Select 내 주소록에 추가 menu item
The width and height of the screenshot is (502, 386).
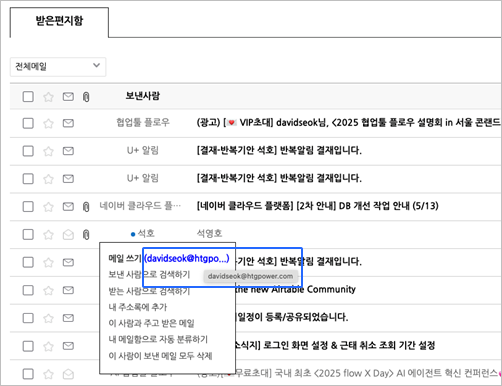(x=137, y=307)
